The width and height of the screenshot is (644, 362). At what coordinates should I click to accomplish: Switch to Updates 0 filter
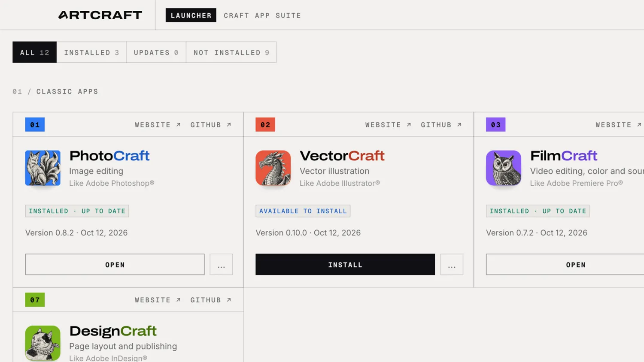(156, 52)
